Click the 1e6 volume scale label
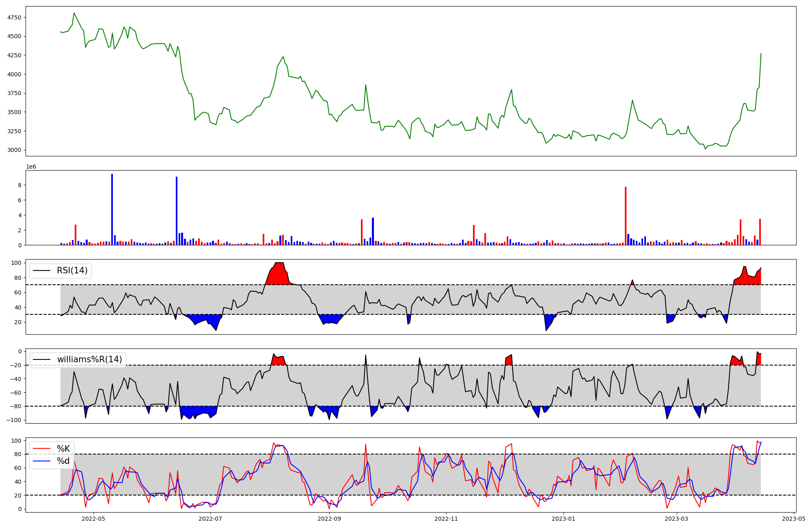812x528 pixels. 32,167
